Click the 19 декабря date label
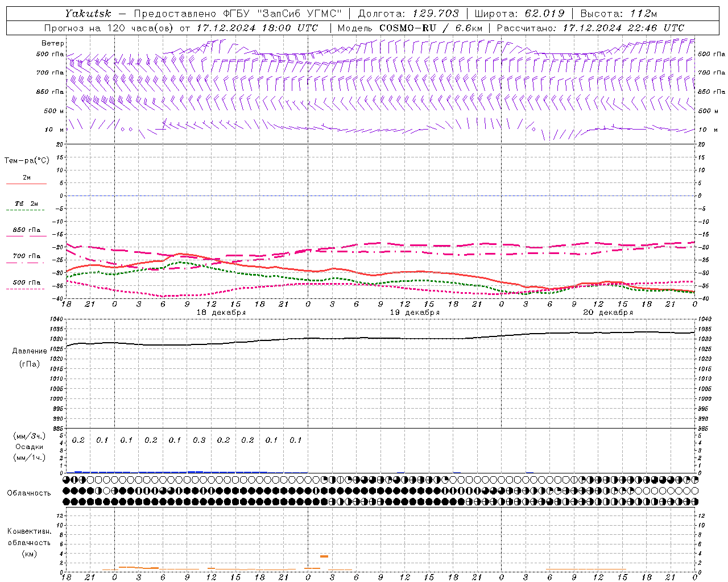Screen dimensions: 728x582 click(415, 313)
